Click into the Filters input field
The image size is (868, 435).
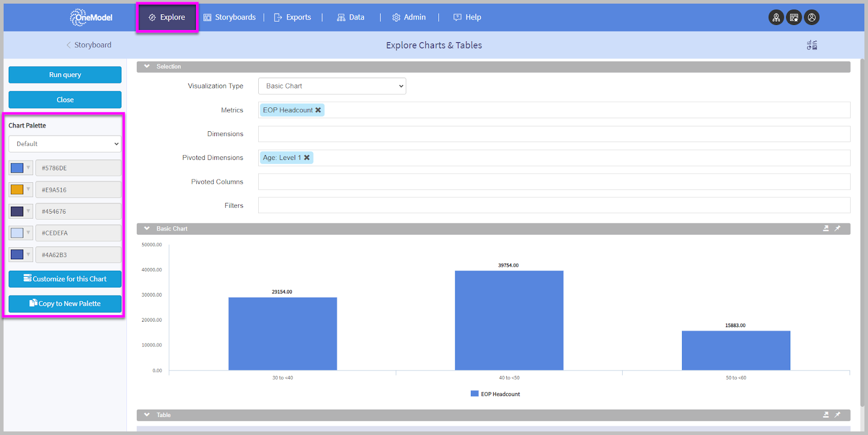[x=553, y=206]
